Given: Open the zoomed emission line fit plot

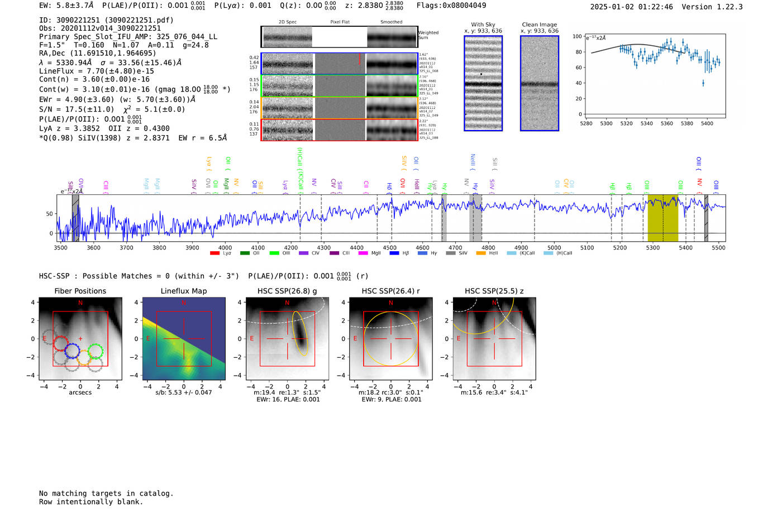Looking at the screenshot, I should point(656,77).
